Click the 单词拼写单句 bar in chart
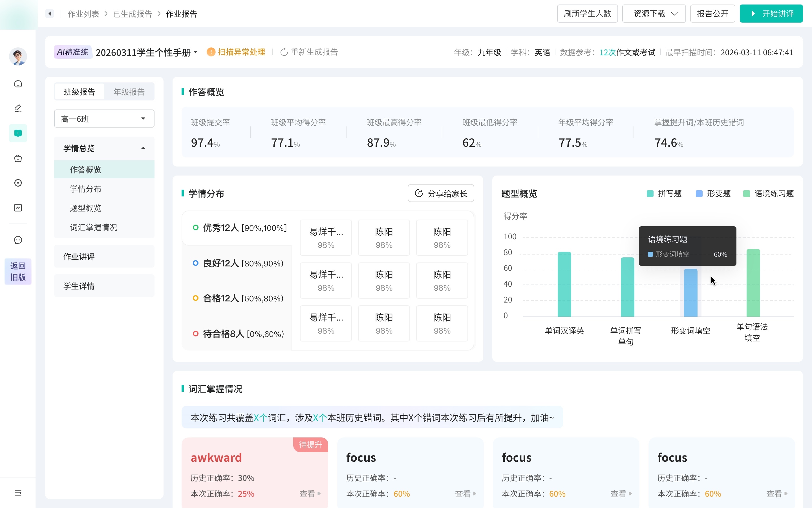The height and width of the screenshot is (508, 812). (627, 287)
